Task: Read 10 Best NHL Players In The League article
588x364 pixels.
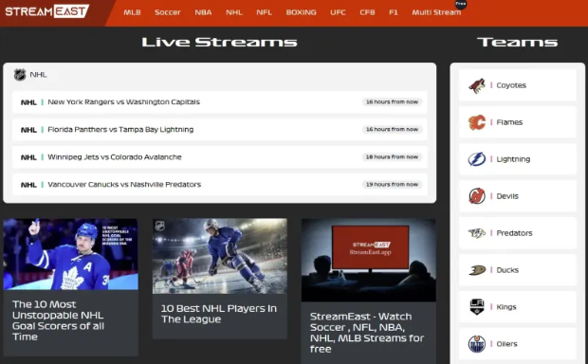Action: (219, 314)
